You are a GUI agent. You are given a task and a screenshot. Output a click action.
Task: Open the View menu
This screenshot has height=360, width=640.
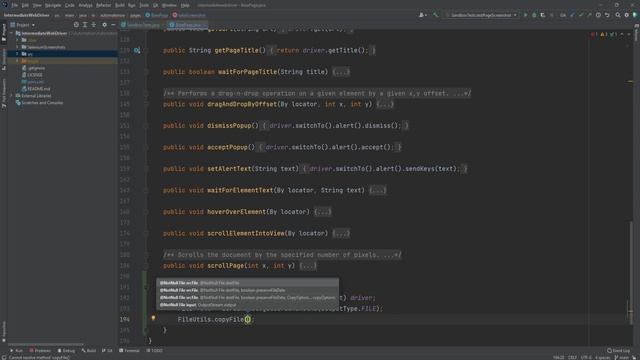click(37, 5)
